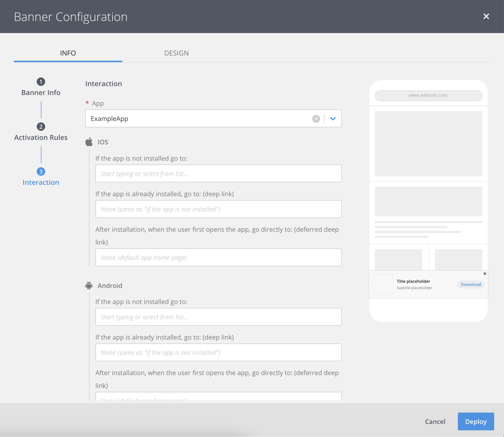Focus Android app not installed field
The height and width of the screenshot is (437, 504).
click(x=218, y=317)
